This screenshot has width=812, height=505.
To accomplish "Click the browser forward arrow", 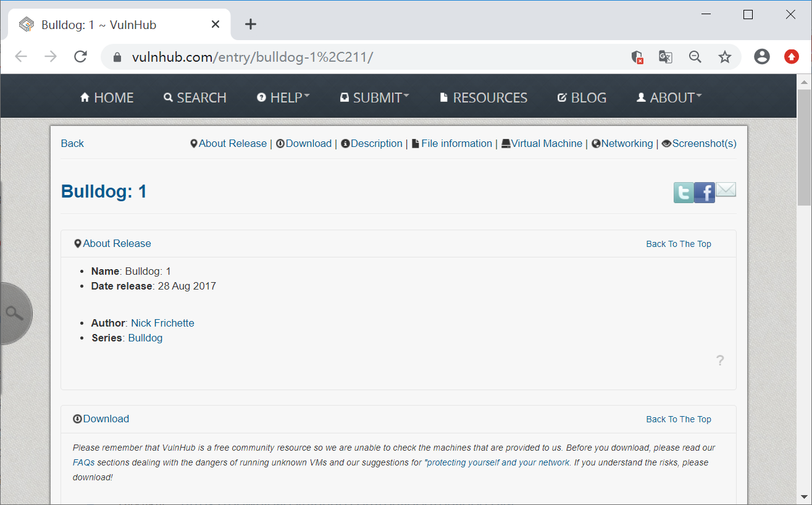I will [51, 57].
